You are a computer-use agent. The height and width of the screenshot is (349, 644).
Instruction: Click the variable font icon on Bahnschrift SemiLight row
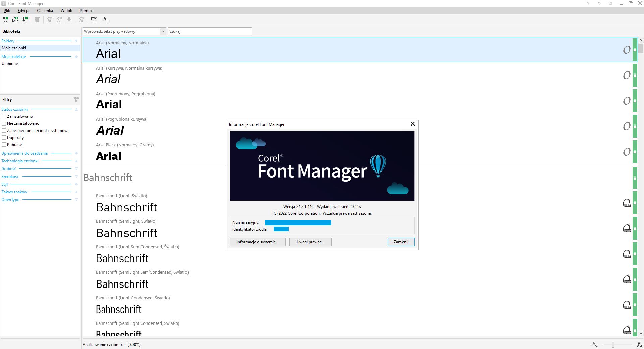pos(627,229)
